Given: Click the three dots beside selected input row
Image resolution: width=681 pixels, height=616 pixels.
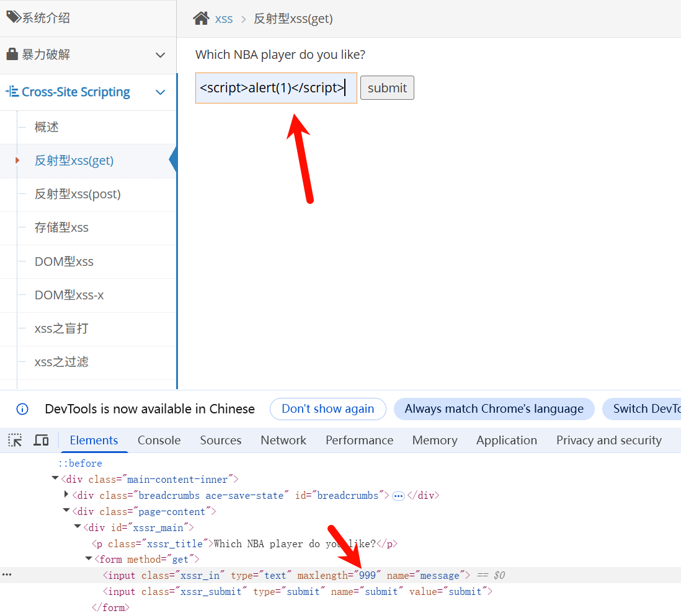Looking at the screenshot, I should [7, 574].
